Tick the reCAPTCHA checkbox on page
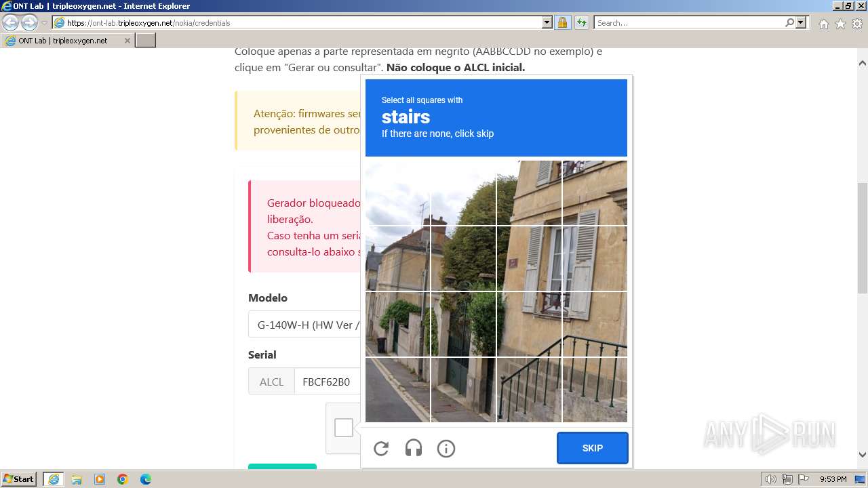Image resolution: width=868 pixels, height=488 pixels. coord(344,428)
